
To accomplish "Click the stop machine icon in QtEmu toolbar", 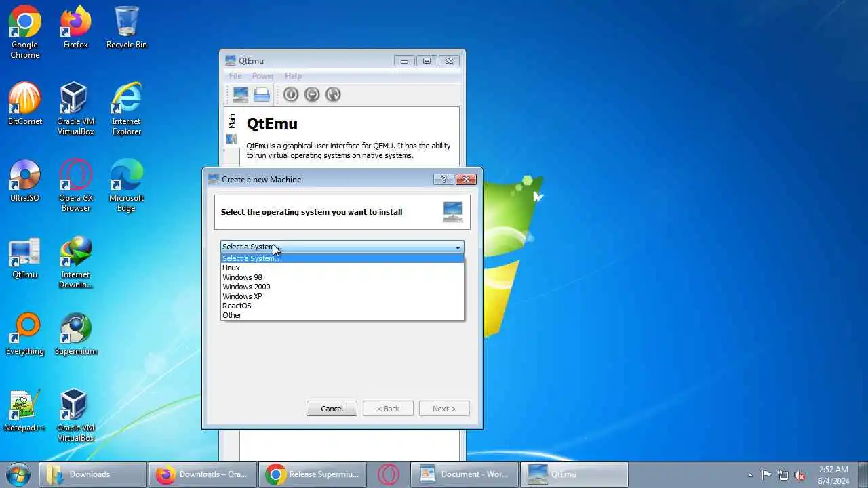I will [x=312, y=95].
